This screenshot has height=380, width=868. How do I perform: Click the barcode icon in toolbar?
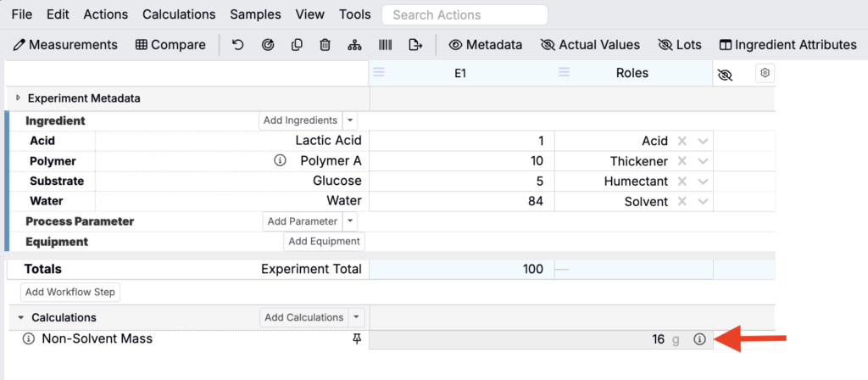pos(386,45)
